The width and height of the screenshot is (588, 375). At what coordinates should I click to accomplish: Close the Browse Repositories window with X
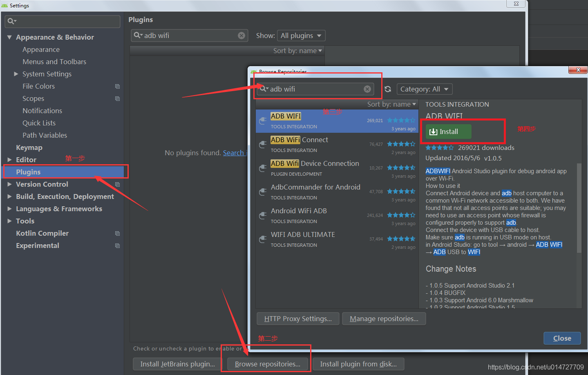[578, 70]
